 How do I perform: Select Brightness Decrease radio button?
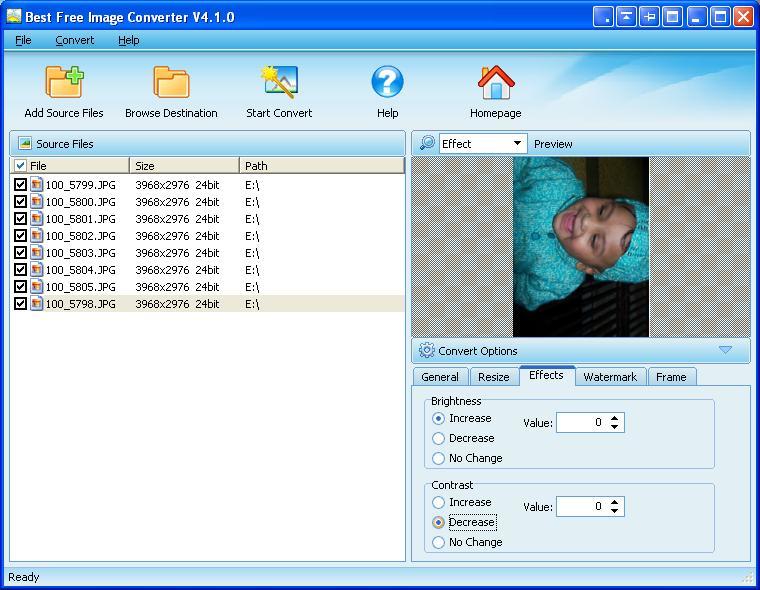point(438,438)
